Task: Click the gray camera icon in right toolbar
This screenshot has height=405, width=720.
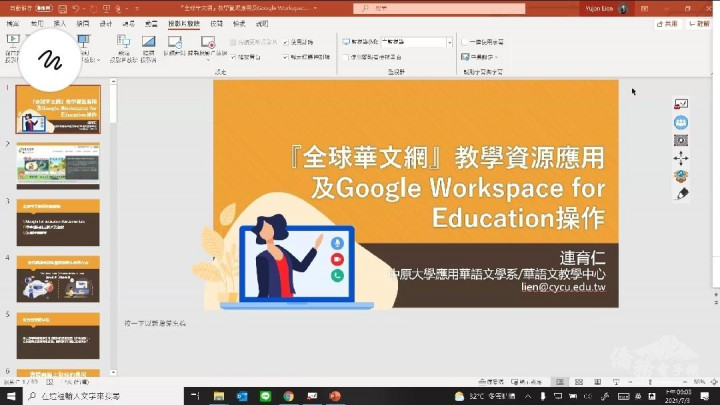Action: pyautogui.click(x=681, y=140)
